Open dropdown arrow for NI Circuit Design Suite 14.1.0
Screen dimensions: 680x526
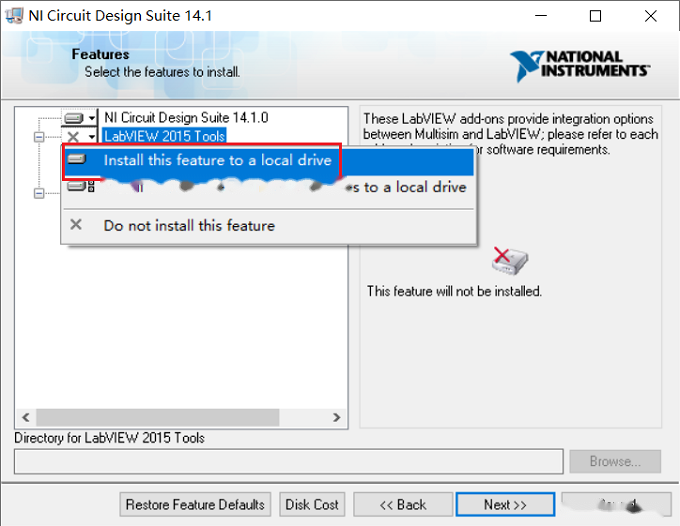[92, 118]
